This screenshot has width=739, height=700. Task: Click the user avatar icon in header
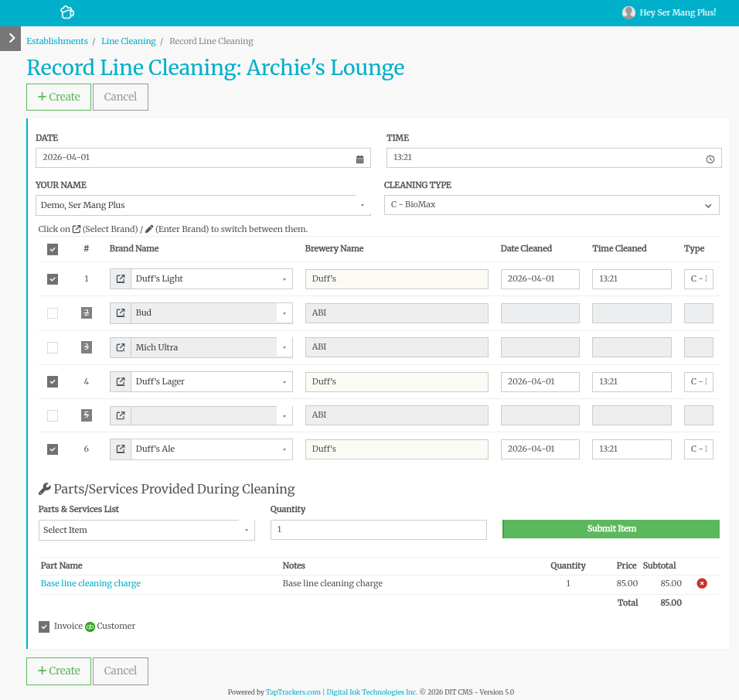(628, 12)
